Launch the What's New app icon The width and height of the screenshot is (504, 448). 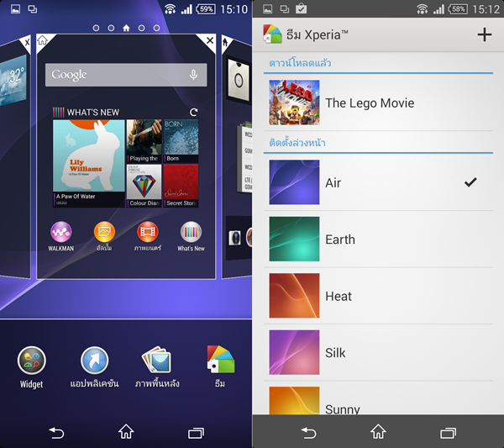(191, 232)
